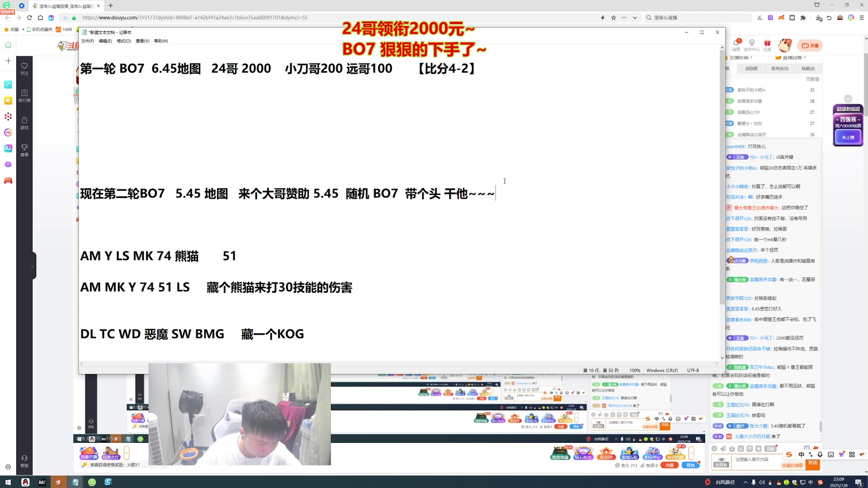This screenshot has width=868, height=488.
Task: Open 客服 support icon in sidebar
Action: 24,461
